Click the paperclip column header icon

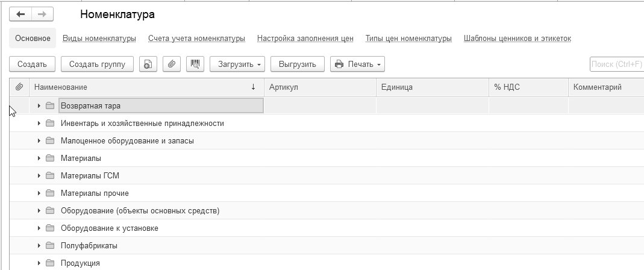click(19, 87)
